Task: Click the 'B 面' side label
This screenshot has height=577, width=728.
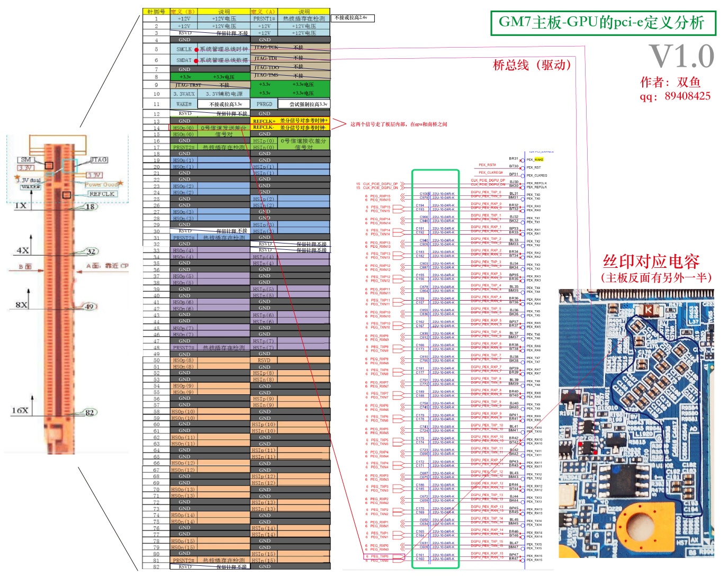Action: tap(25, 267)
